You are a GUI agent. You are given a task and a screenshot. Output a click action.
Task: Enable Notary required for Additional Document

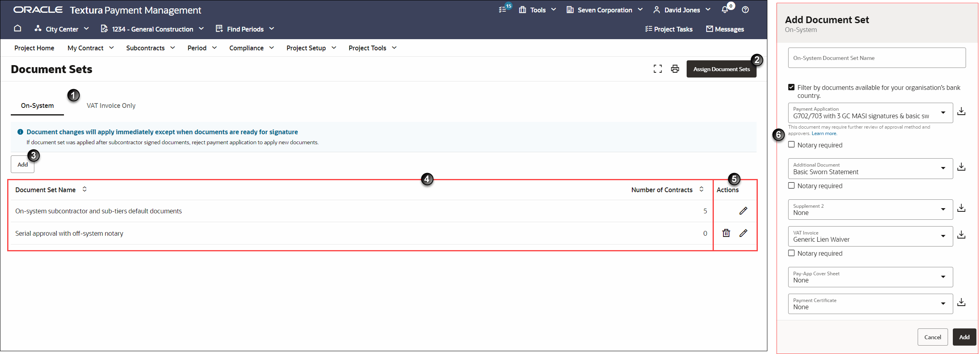pos(791,185)
